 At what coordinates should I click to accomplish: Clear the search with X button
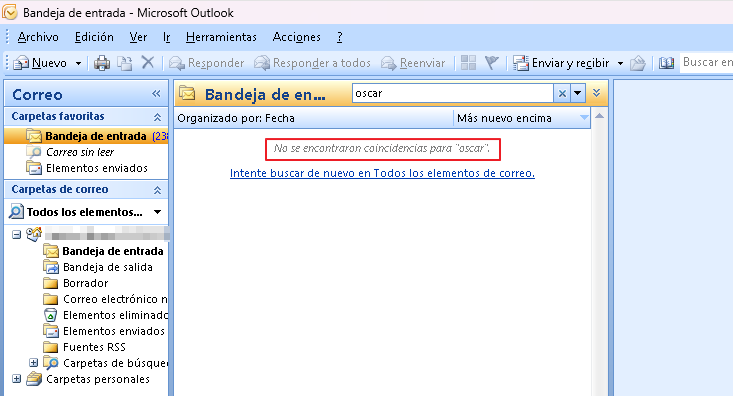click(x=562, y=94)
